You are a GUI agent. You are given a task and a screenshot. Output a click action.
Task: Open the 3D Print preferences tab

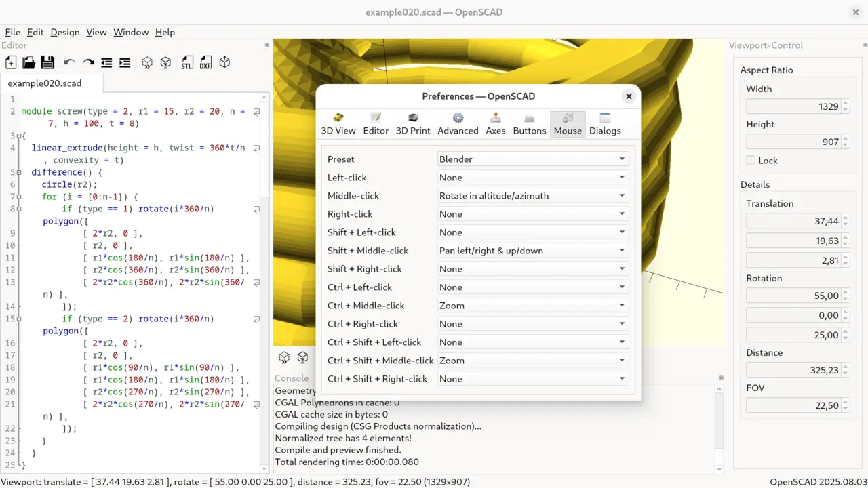[413, 124]
